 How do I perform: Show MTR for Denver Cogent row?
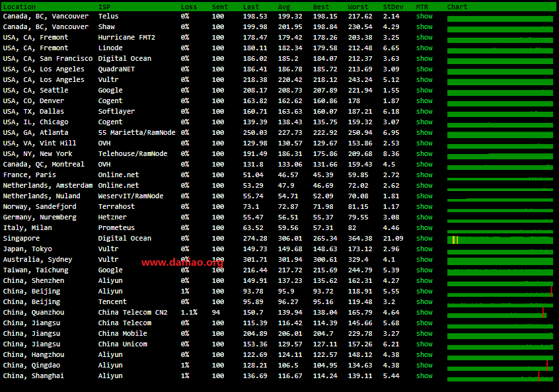pyautogui.click(x=424, y=101)
